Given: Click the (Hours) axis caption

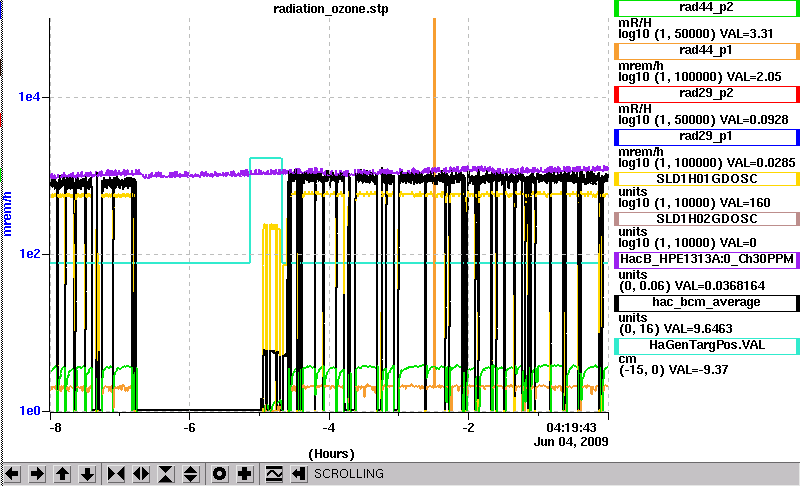Looking at the screenshot, I should [331, 454].
